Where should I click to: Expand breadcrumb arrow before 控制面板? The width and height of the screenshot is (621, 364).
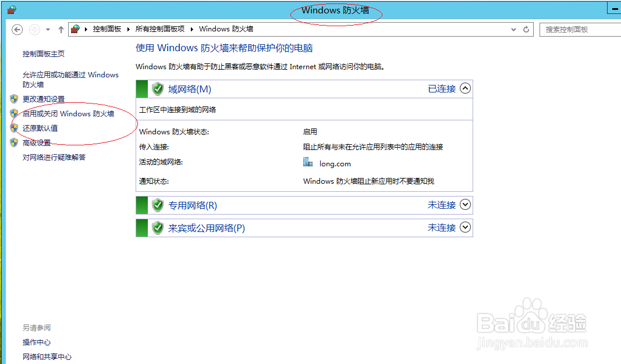(x=86, y=29)
